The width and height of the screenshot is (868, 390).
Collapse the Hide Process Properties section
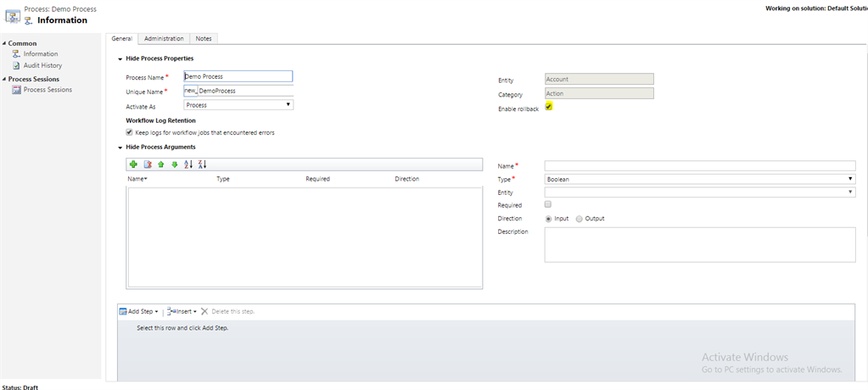coord(120,58)
